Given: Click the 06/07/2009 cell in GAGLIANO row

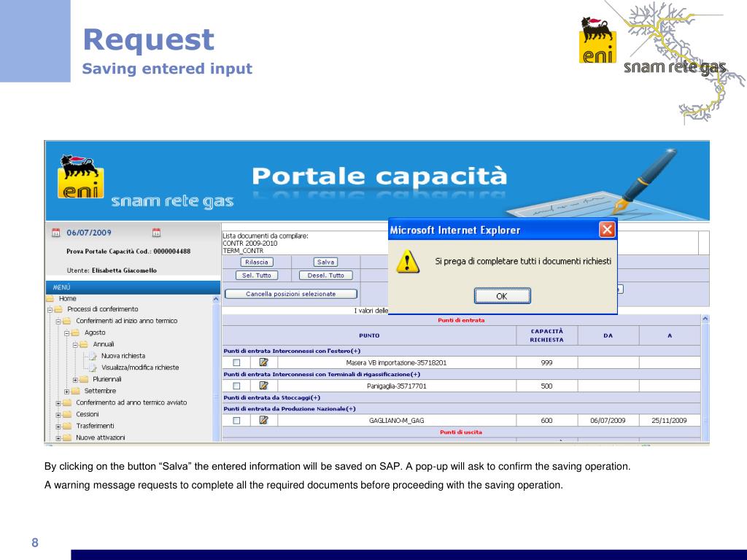Looking at the screenshot, I should pyautogui.click(x=608, y=421).
